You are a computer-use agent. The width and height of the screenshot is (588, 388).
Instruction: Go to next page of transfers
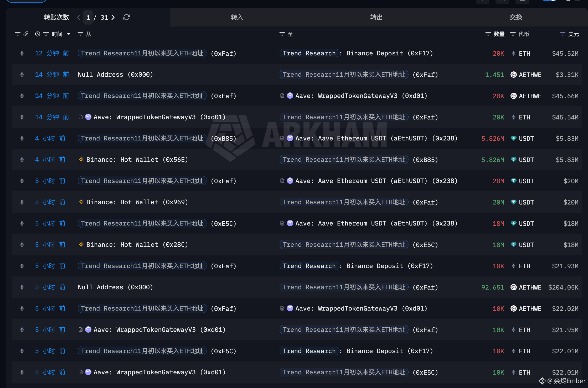[113, 17]
